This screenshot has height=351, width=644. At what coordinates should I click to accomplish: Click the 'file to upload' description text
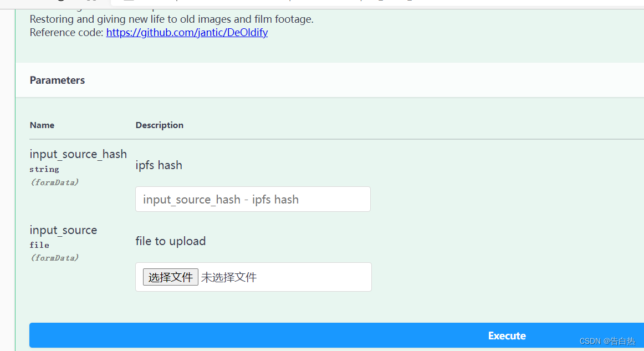tap(171, 241)
